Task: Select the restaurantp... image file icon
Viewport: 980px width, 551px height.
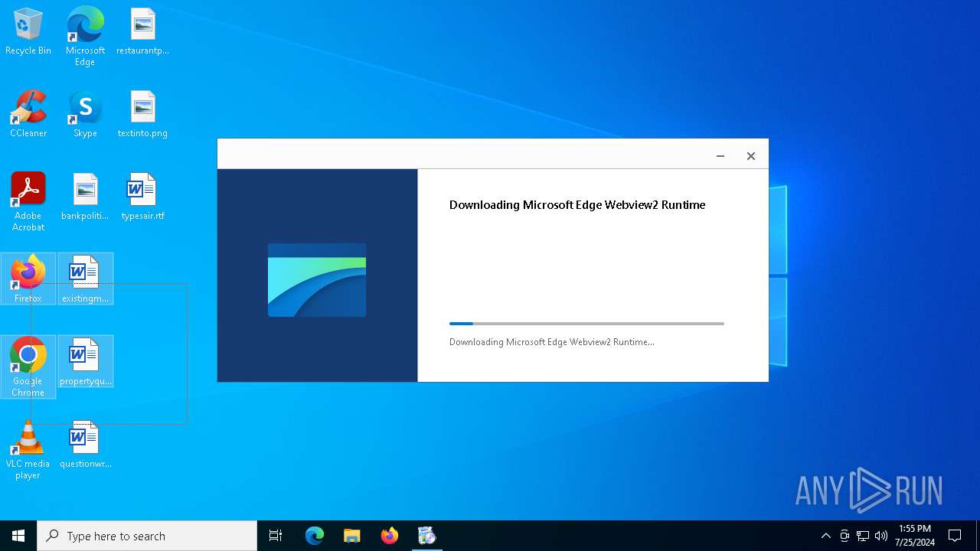Action: click(x=142, y=32)
